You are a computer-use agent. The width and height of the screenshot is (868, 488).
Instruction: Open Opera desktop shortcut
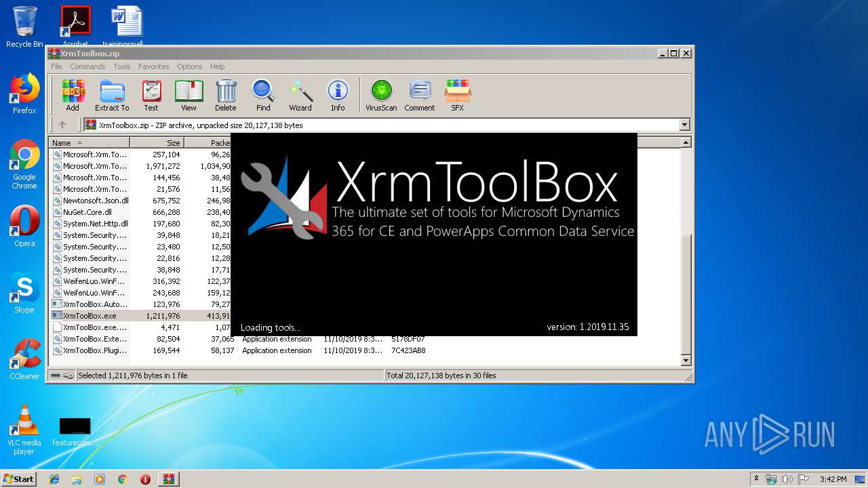[x=24, y=226]
